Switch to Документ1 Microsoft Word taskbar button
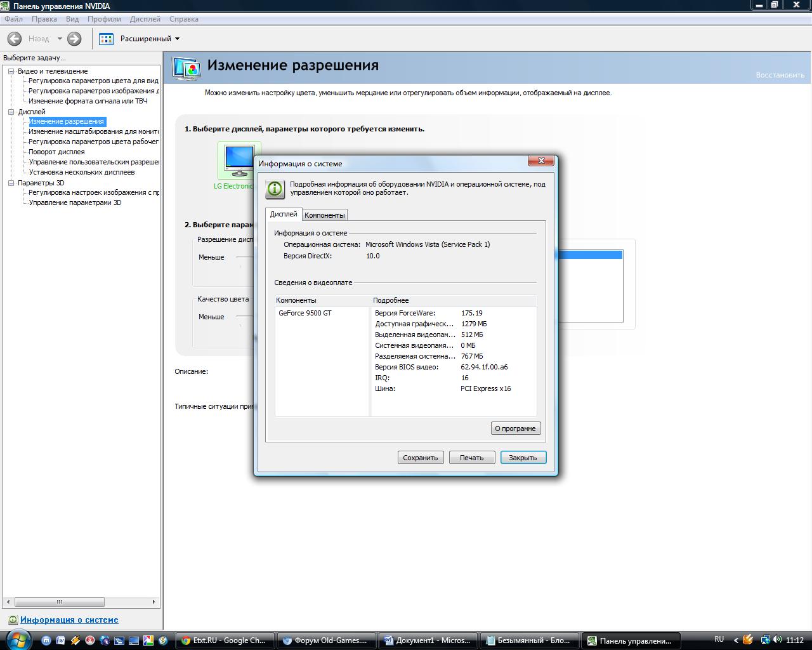Viewport: 812px width, 650px height. pyautogui.click(x=428, y=640)
